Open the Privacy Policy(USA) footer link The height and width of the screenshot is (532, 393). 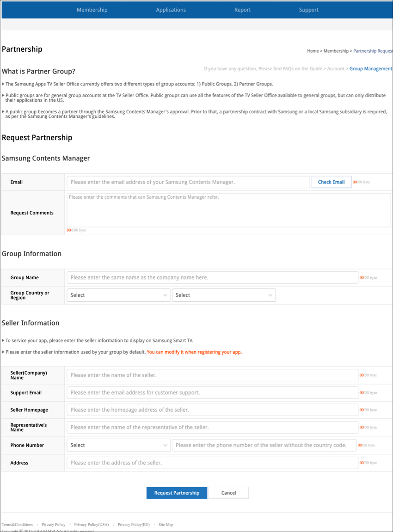pyautogui.click(x=92, y=525)
